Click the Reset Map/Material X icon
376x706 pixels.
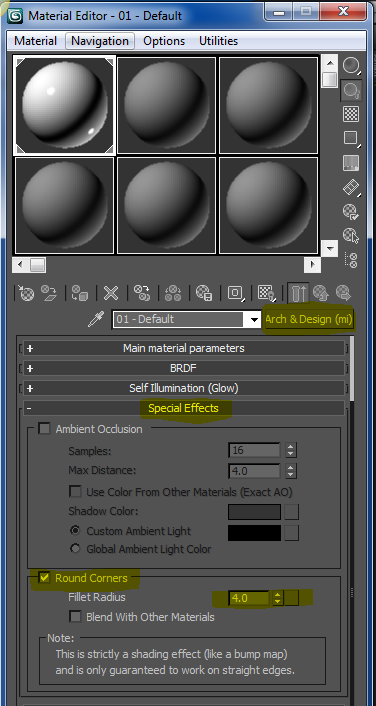click(x=111, y=293)
